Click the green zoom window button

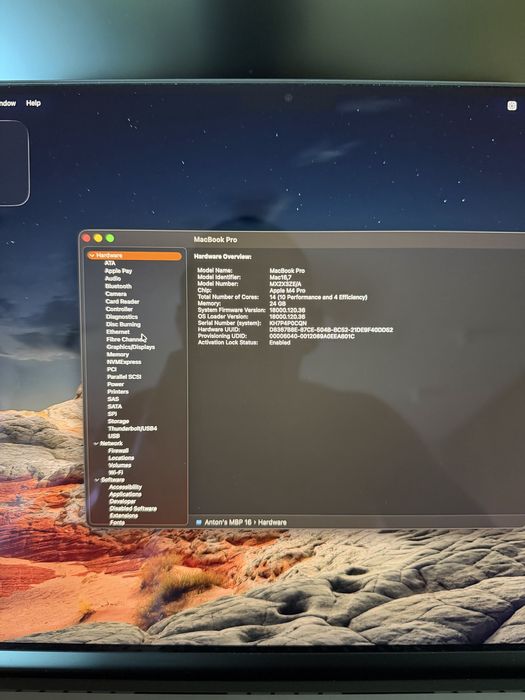tap(110, 239)
